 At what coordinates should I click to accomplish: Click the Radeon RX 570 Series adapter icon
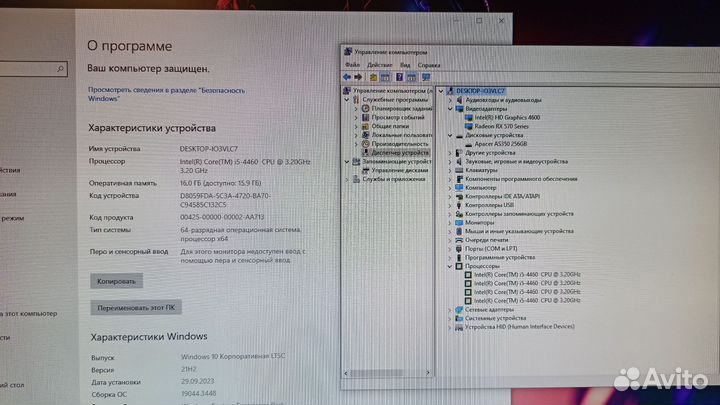tap(469, 126)
